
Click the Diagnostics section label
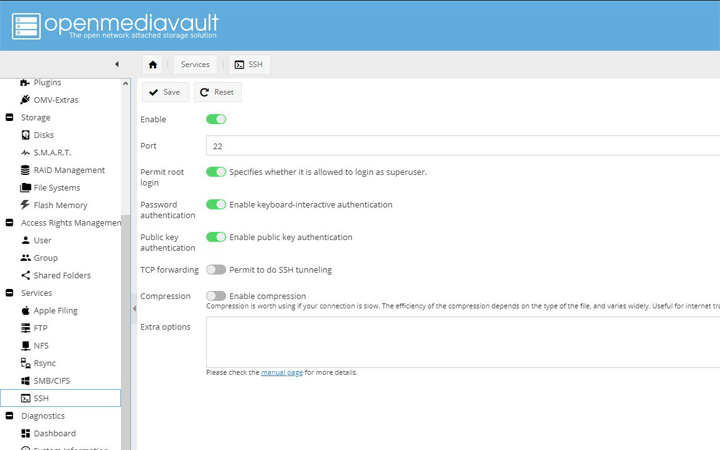[43, 416]
